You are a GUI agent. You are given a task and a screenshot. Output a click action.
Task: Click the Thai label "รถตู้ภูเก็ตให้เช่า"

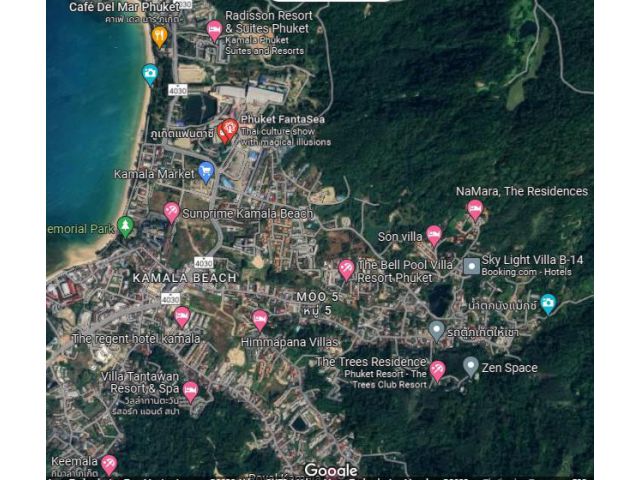(483, 333)
